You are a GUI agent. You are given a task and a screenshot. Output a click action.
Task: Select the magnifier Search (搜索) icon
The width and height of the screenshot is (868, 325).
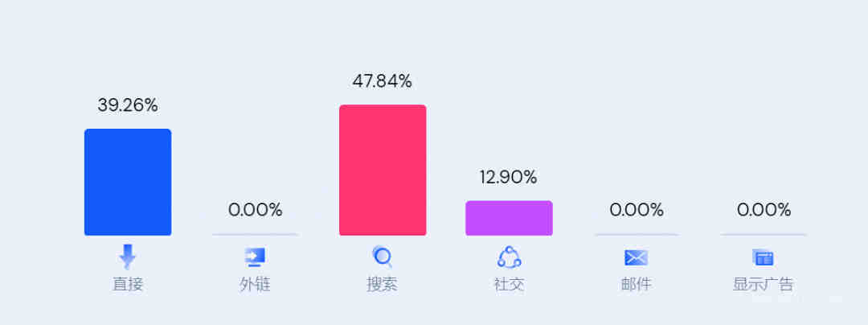tap(382, 257)
